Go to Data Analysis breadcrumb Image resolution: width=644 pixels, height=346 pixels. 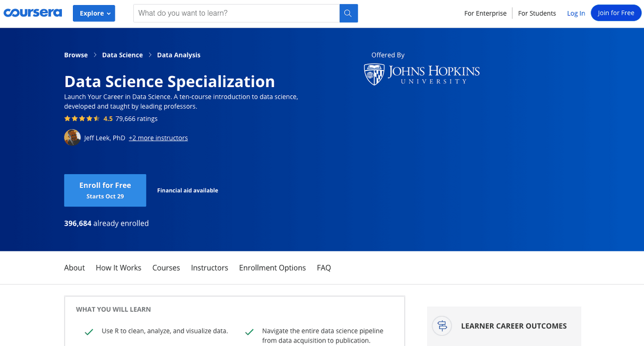click(x=179, y=55)
